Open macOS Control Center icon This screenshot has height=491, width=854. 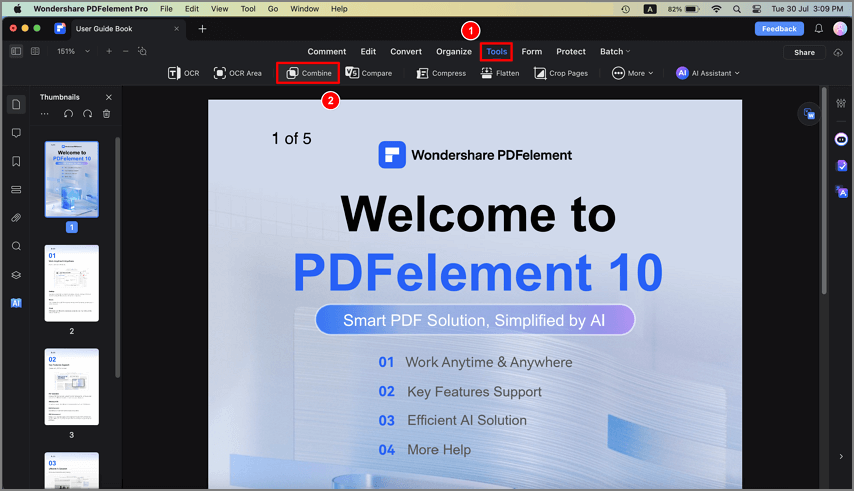757,9
